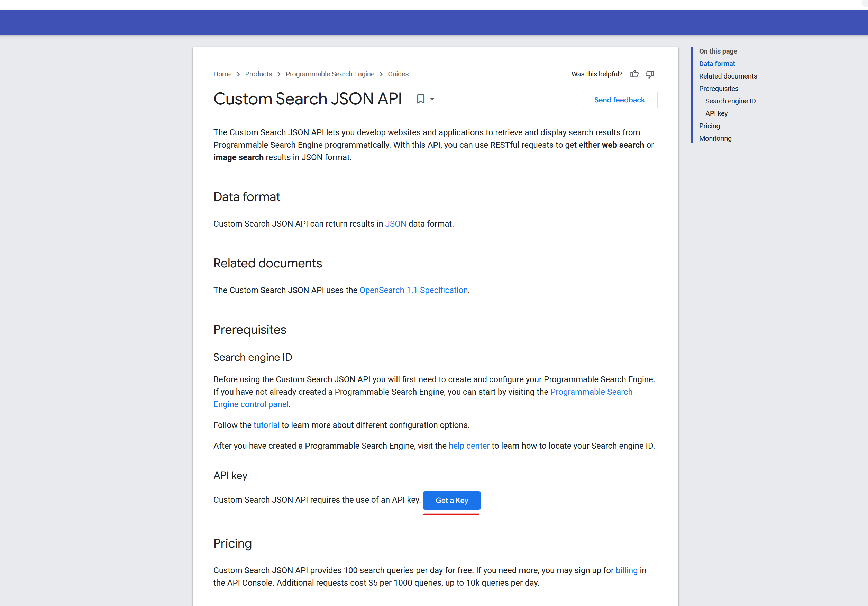The height and width of the screenshot is (606, 868).
Task: Click the chevron separator after Home breadcrumb
Action: coord(238,74)
